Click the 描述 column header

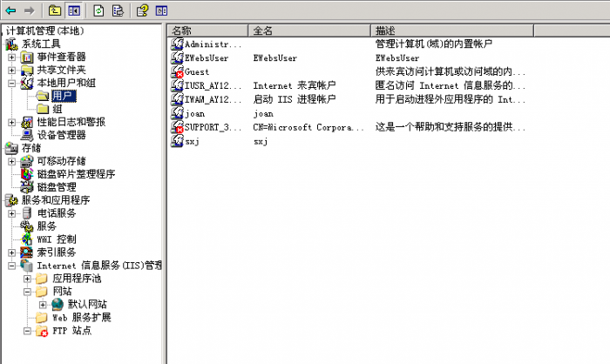[449, 30]
